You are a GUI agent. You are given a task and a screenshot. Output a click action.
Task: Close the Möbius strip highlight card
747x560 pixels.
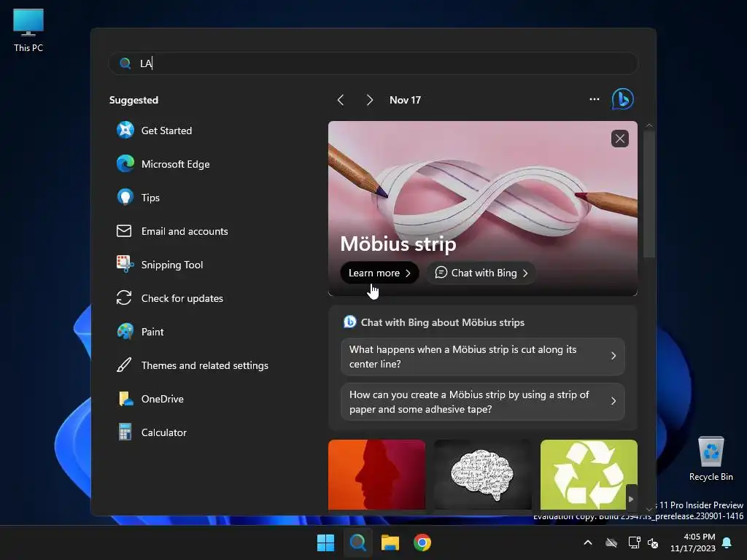click(x=620, y=139)
